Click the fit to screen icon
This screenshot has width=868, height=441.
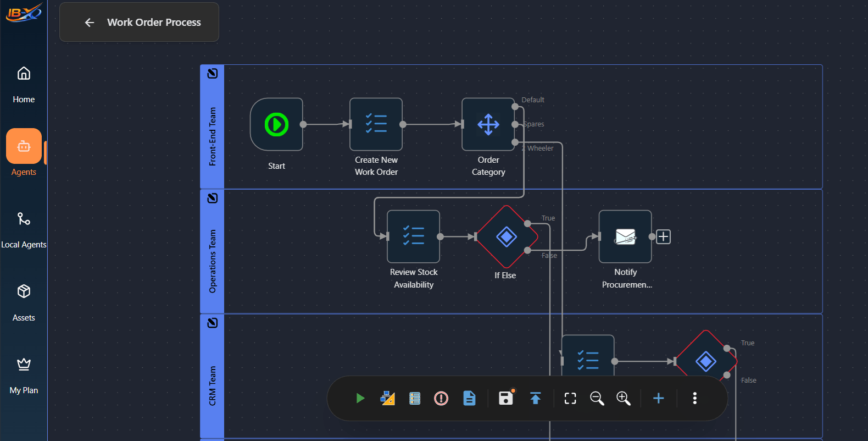click(x=570, y=398)
